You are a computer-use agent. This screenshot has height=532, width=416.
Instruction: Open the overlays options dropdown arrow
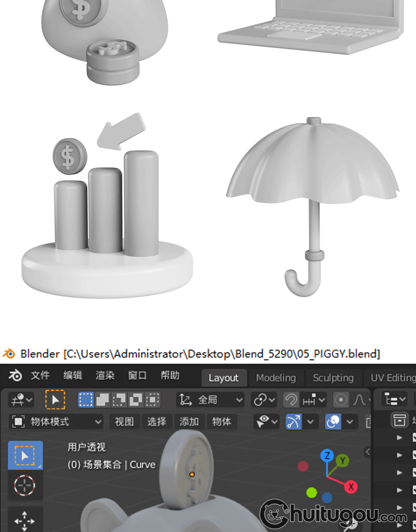[350, 422]
